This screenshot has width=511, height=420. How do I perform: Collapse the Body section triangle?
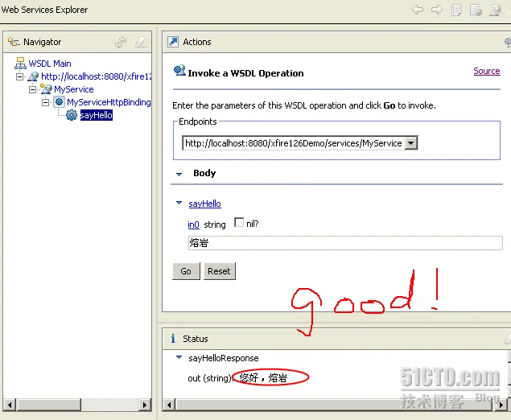pos(179,174)
